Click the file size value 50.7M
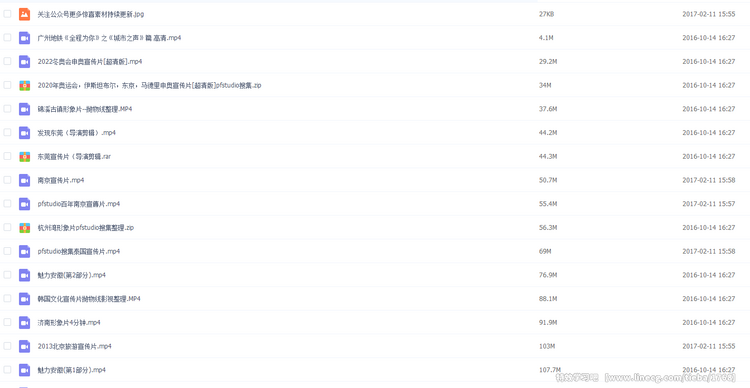This screenshot has height=388, width=750. click(x=548, y=180)
